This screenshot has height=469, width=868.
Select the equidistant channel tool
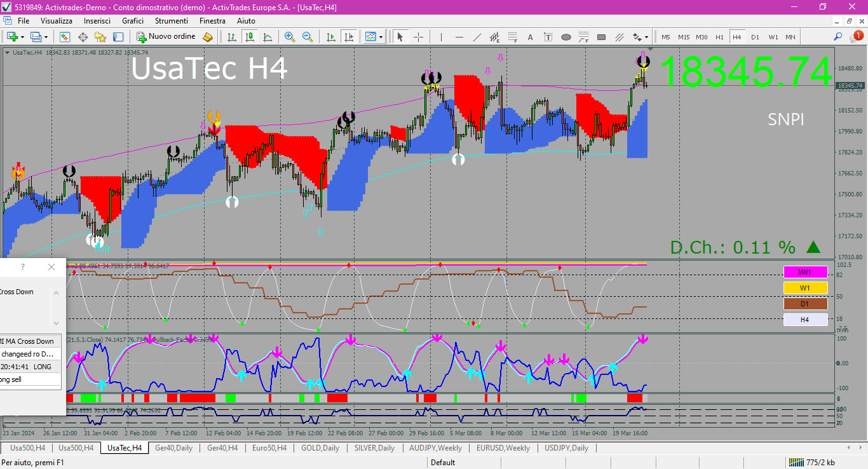point(494,37)
